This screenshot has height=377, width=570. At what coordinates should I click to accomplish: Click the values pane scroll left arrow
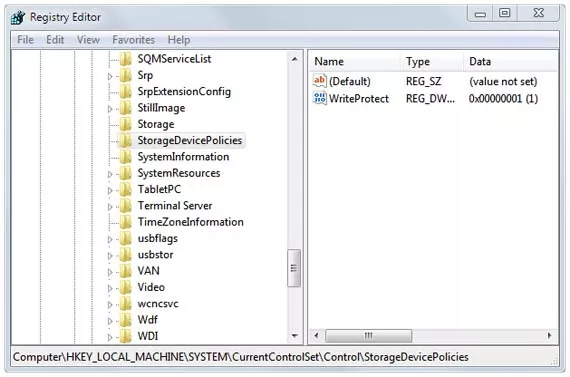pos(316,335)
